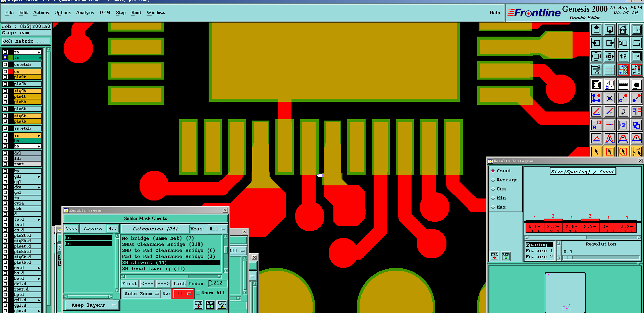Open the File menu
644x313 pixels.
(x=9, y=13)
